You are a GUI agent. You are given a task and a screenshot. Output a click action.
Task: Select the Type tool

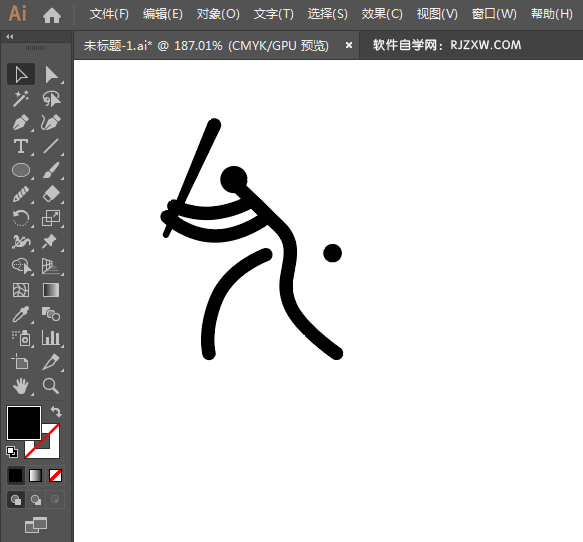[x=21, y=146]
